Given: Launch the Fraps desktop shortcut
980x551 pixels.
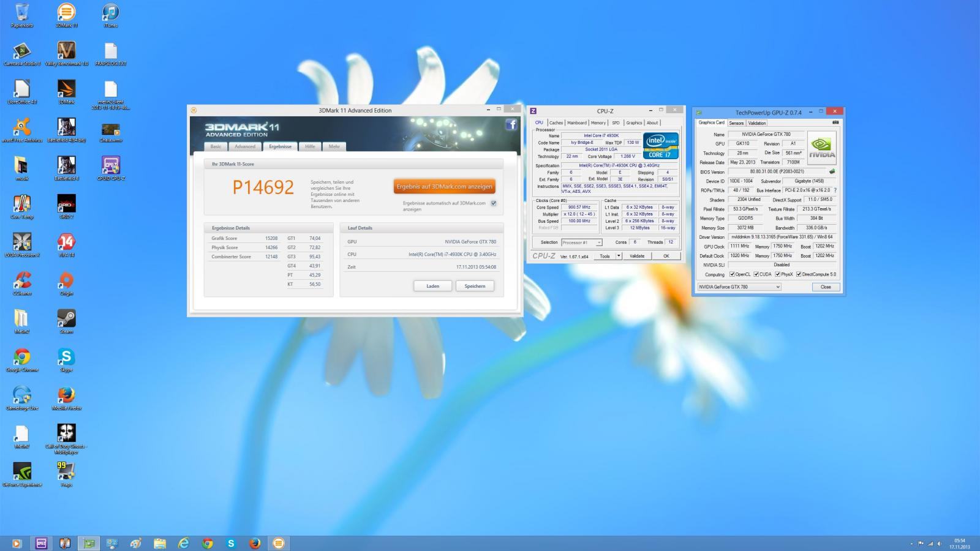Looking at the screenshot, I should (x=66, y=475).
